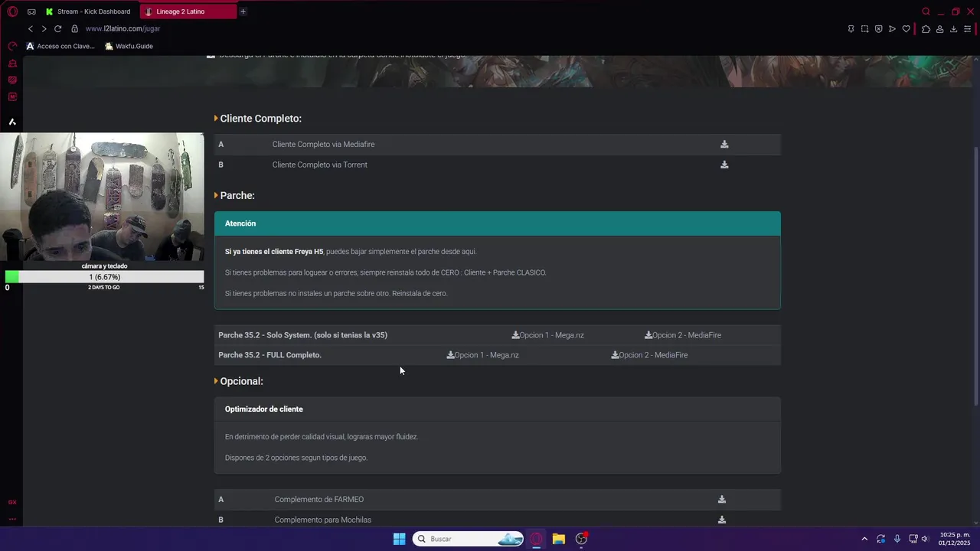Screen dimensions: 980x551
Task: Select Complemento para Mochilas text
Action: [x=323, y=520]
